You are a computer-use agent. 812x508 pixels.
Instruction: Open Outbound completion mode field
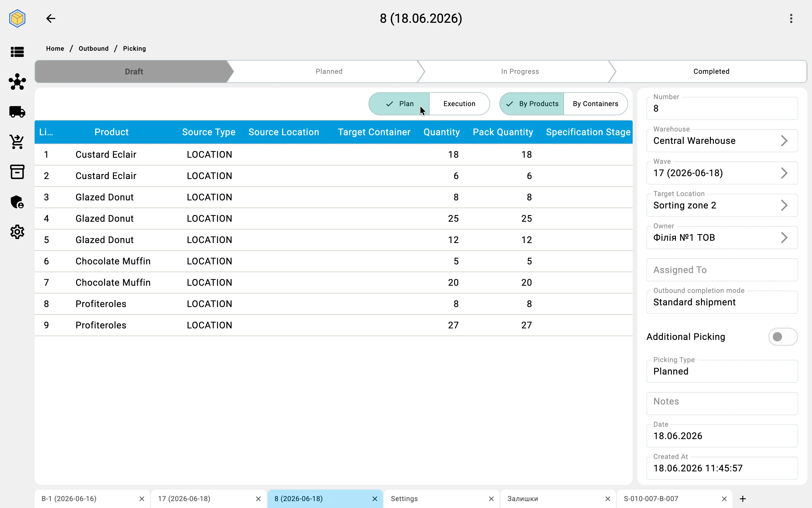tap(722, 302)
